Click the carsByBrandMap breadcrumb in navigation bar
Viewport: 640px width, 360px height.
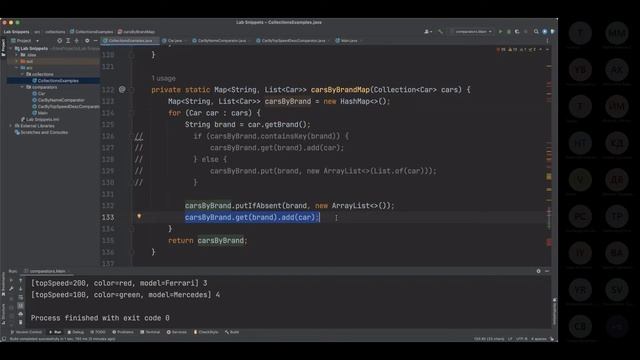coord(136,32)
